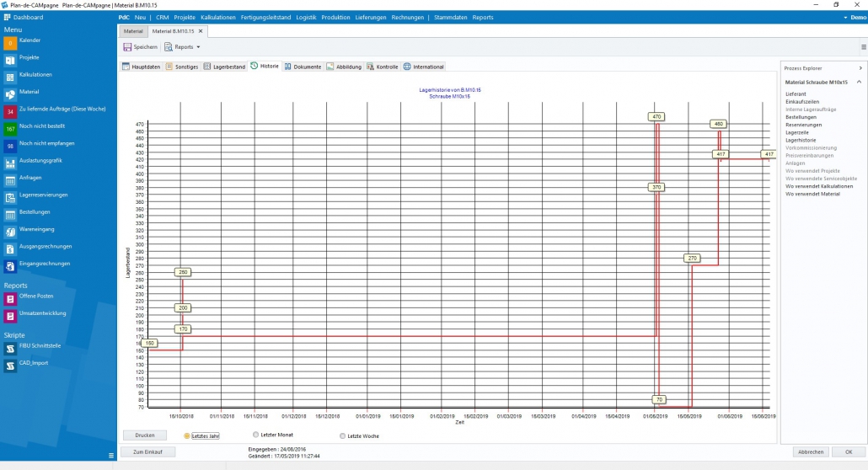
Task: Switch to the Sonstiges tab
Action: point(182,67)
